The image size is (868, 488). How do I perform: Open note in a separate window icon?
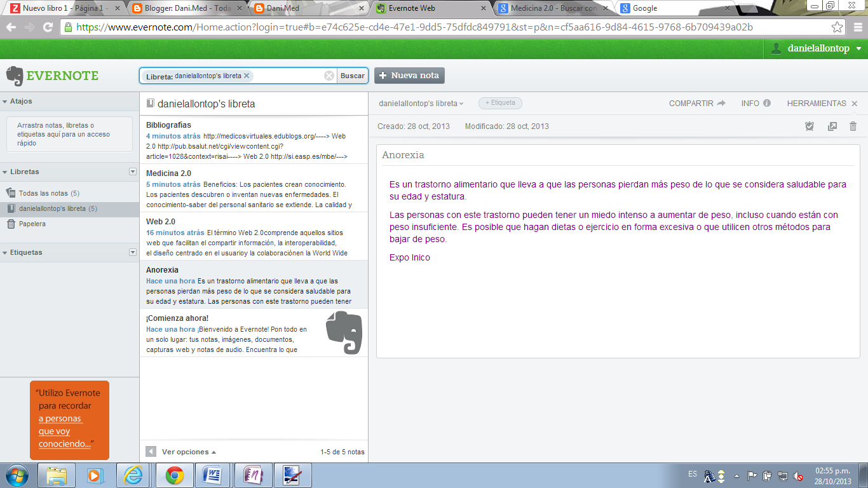832,126
